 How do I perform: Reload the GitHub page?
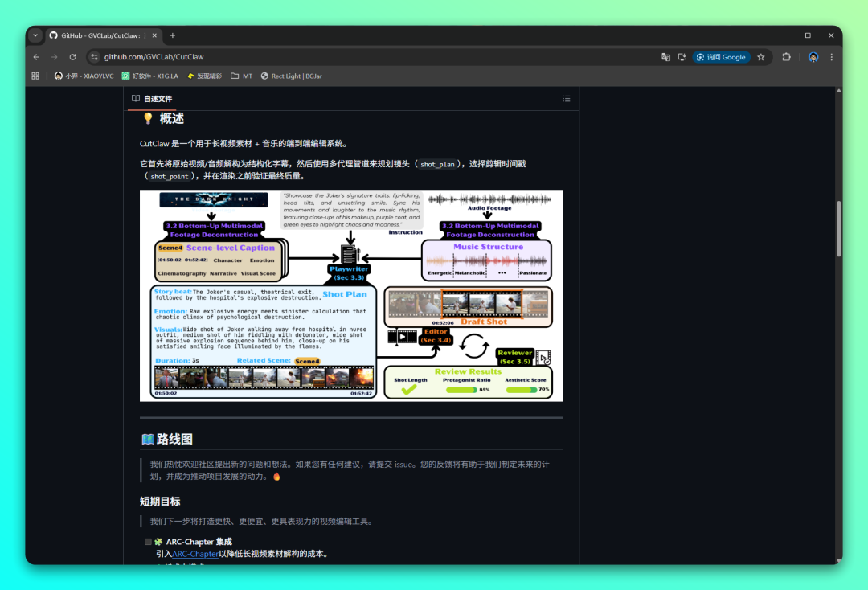tap(72, 57)
